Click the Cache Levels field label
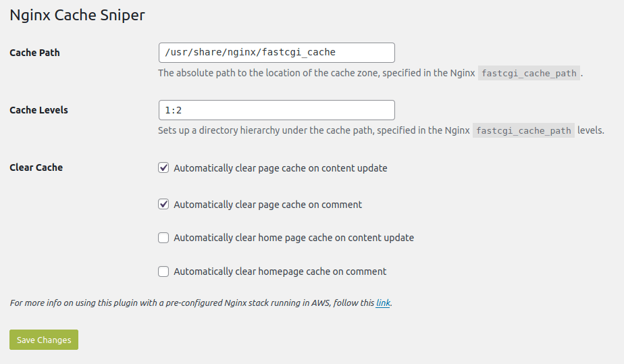Viewport: 624px width, 364px height. coord(38,110)
